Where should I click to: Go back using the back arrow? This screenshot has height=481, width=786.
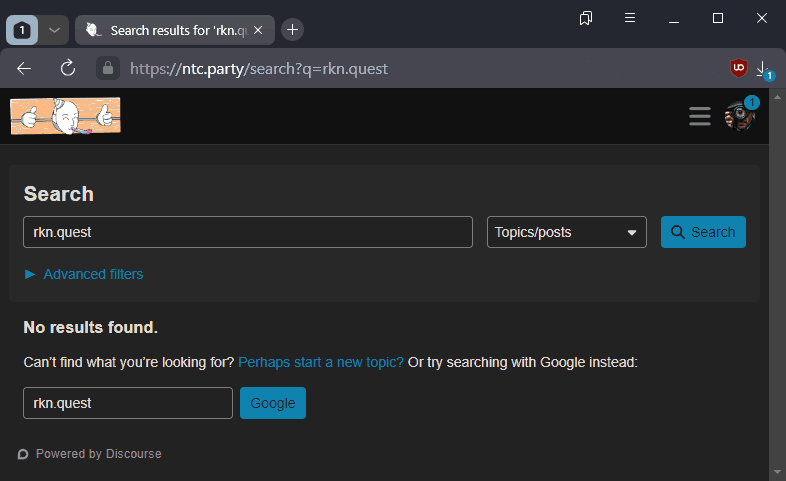(25, 69)
